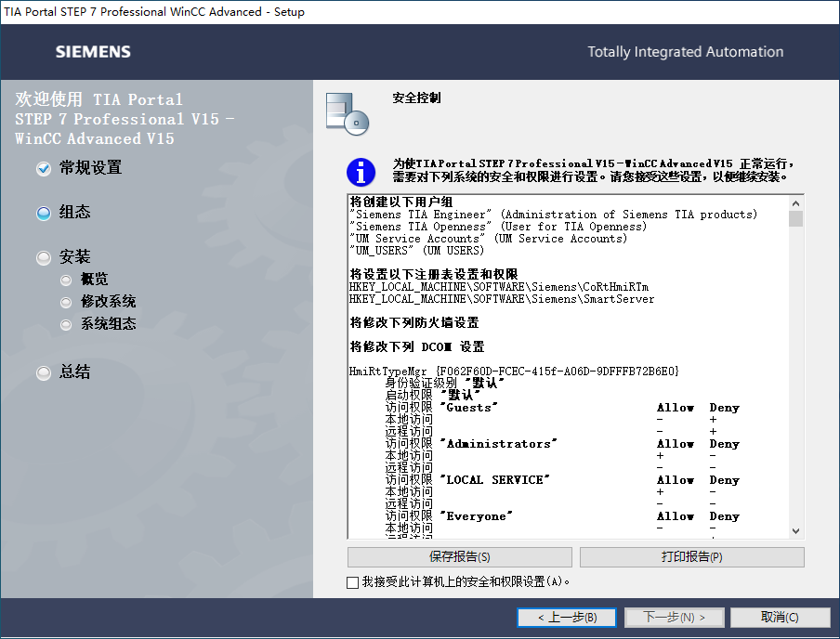This screenshot has width=840, height=639.
Task: Click the blue information icon
Action: [361, 172]
